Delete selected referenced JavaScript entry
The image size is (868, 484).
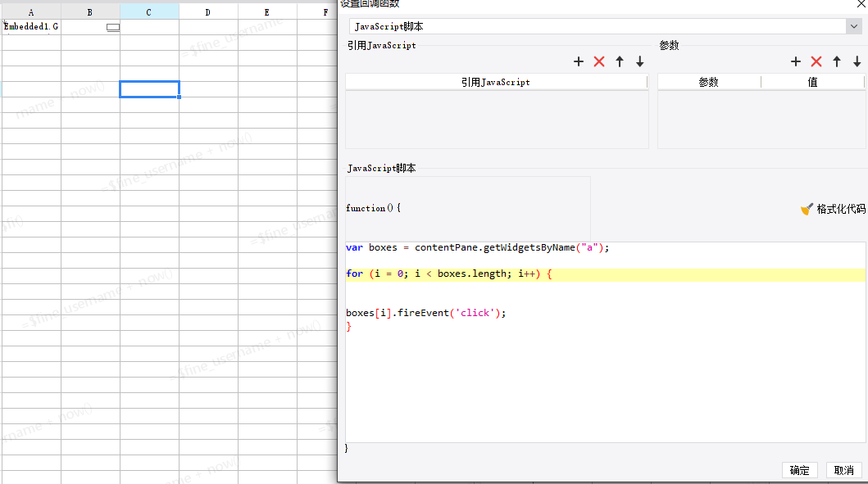pyautogui.click(x=599, y=61)
